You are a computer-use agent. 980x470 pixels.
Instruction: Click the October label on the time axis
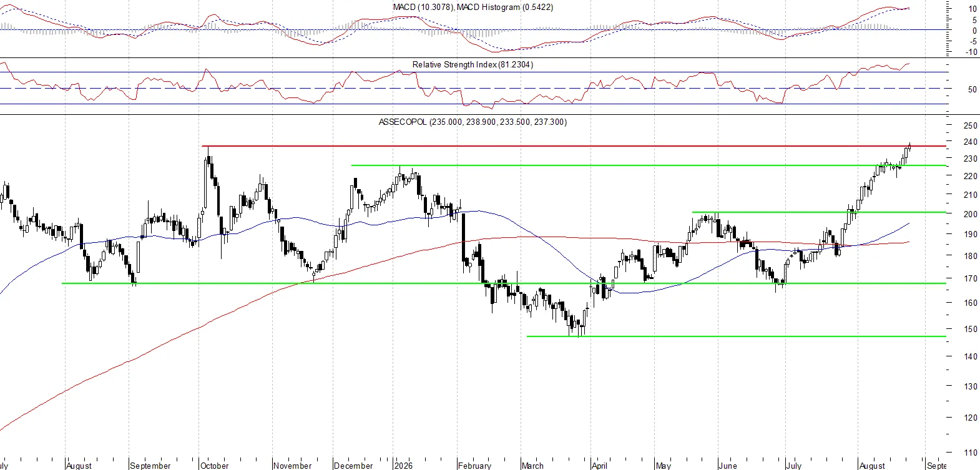(x=215, y=466)
